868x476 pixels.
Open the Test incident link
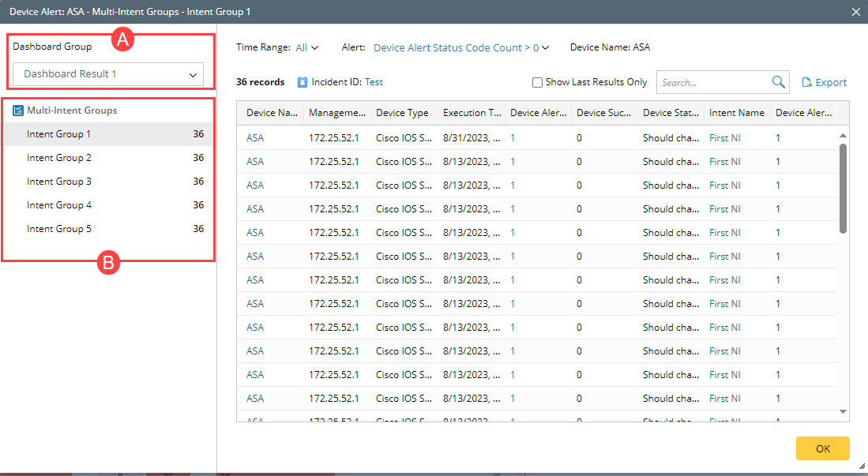click(374, 82)
